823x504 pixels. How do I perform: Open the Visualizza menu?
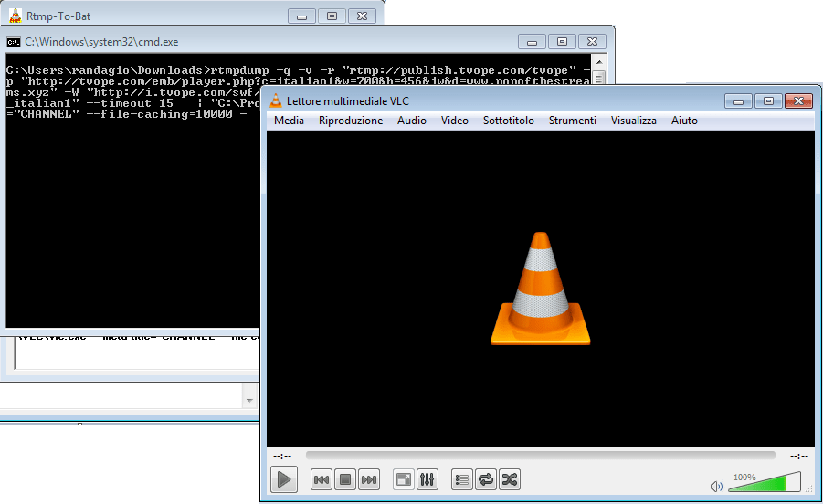tap(634, 121)
